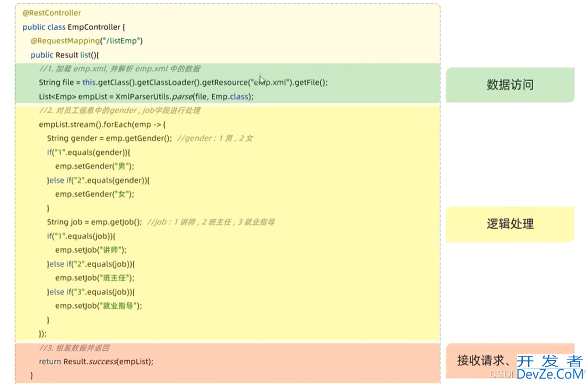
Task: Click 'String job = emp.getJob();' line
Action: click(94, 222)
